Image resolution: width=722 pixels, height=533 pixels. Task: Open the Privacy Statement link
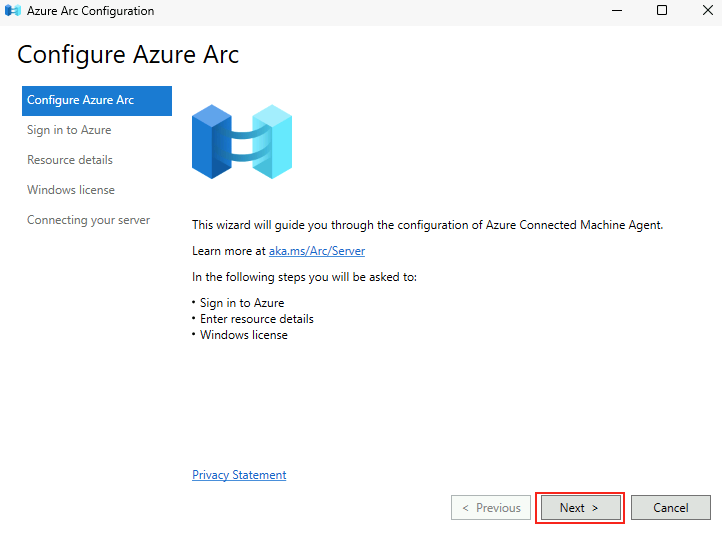click(239, 475)
